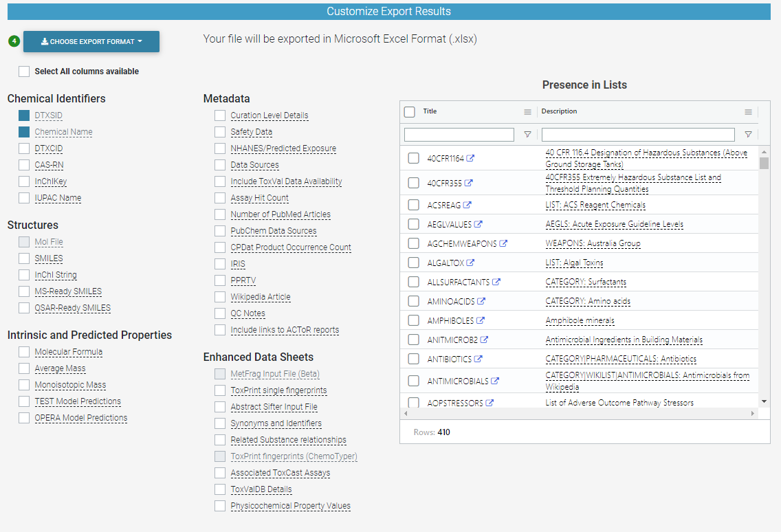This screenshot has width=781, height=532.
Task: Open the Choose Export Format dropdown
Action: pyautogui.click(x=91, y=41)
